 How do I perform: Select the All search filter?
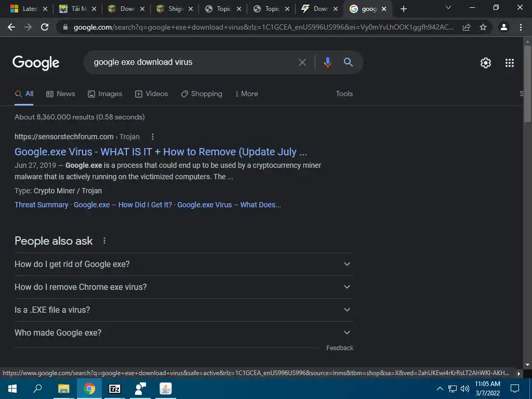[24, 94]
